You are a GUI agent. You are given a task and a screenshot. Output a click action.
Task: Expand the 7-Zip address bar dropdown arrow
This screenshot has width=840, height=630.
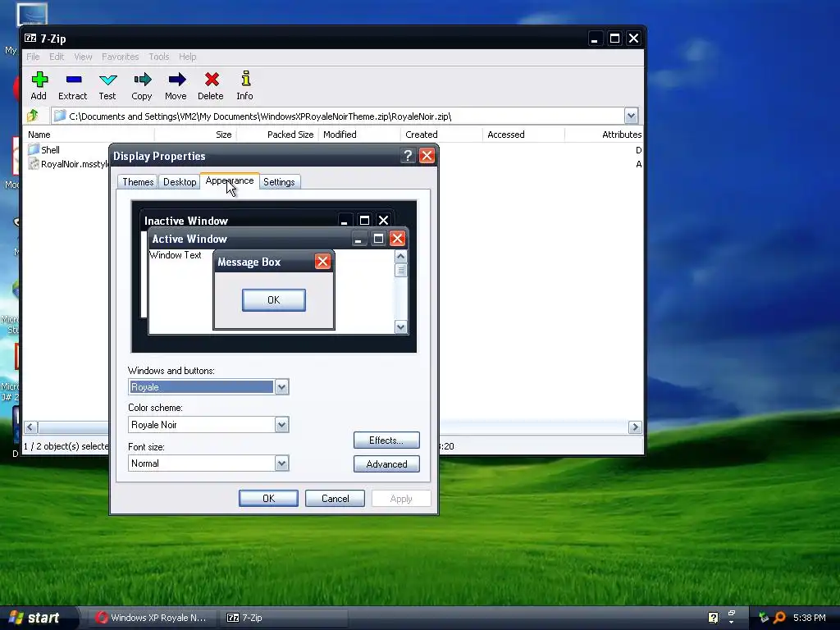(631, 116)
